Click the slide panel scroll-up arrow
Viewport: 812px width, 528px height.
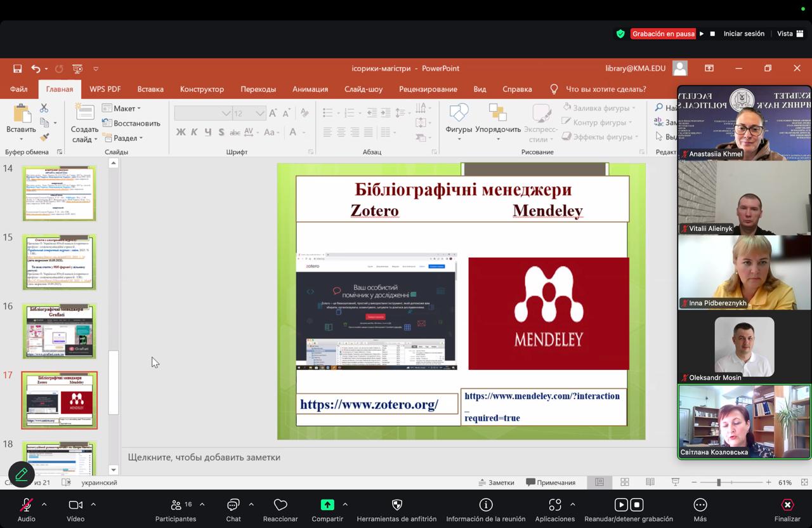(114, 163)
